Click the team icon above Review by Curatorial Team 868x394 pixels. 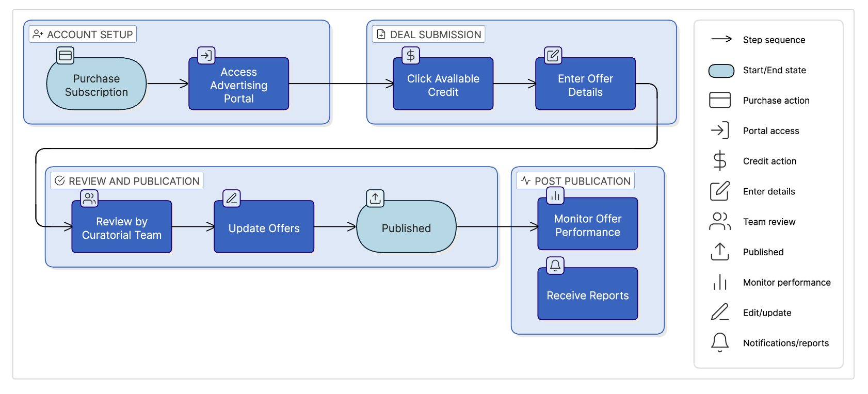[x=89, y=198]
